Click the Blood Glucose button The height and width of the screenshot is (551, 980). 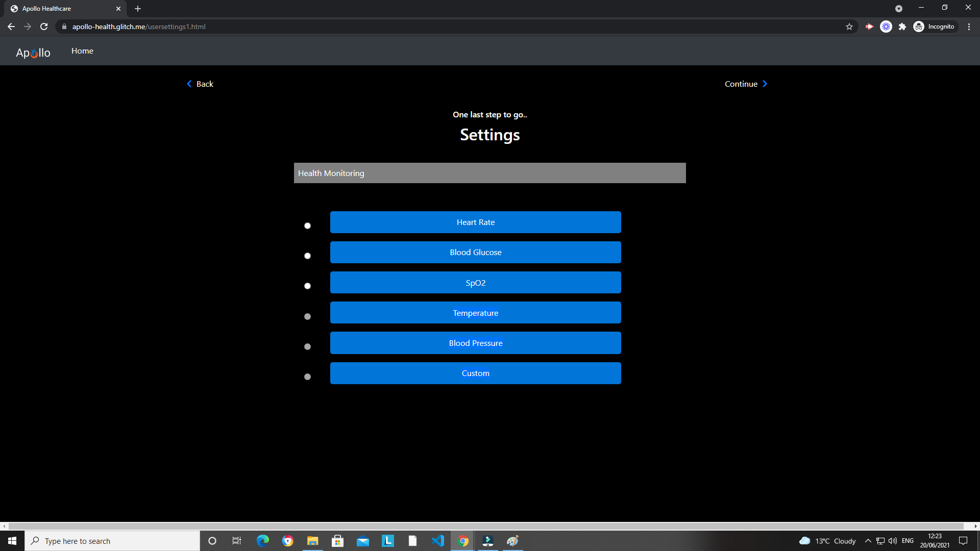pyautogui.click(x=475, y=252)
